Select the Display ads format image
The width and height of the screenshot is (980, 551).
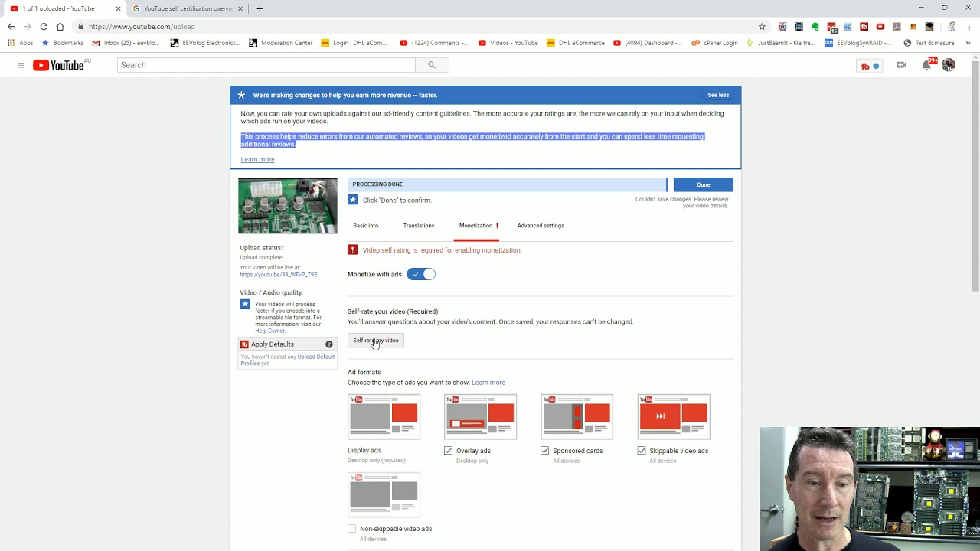coord(384,417)
